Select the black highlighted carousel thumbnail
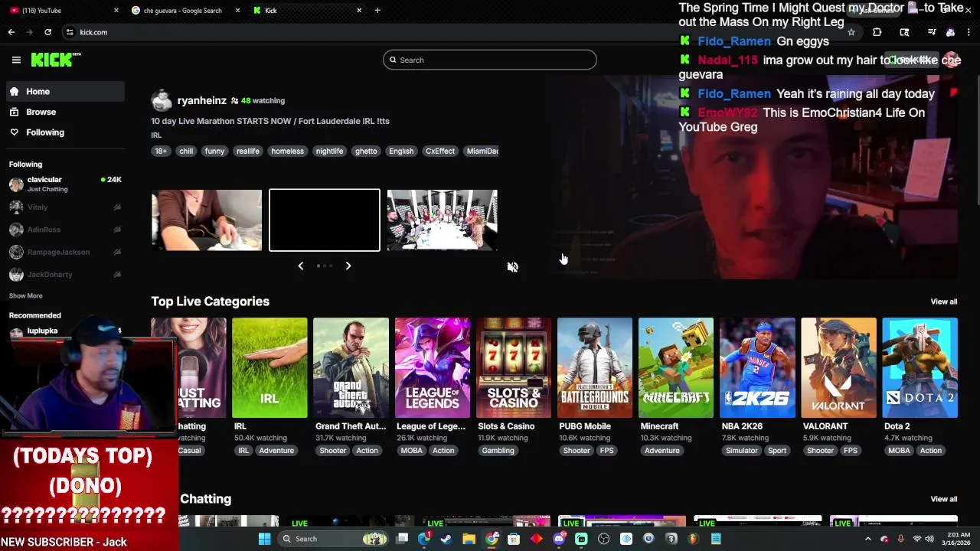Image resolution: width=980 pixels, height=551 pixels. (325, 220)
